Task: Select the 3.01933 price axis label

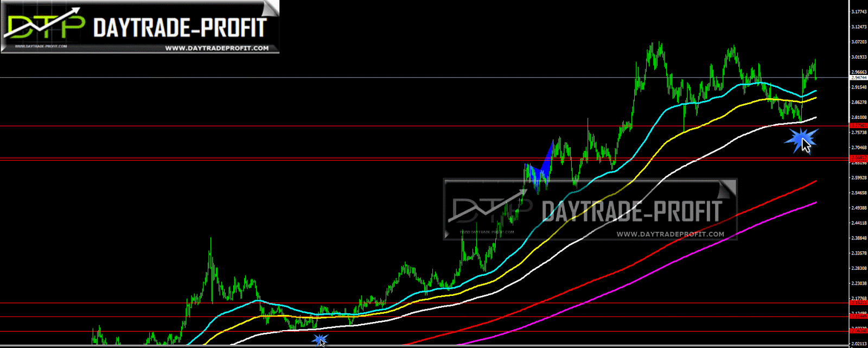Action: click(x=859, y=57)
